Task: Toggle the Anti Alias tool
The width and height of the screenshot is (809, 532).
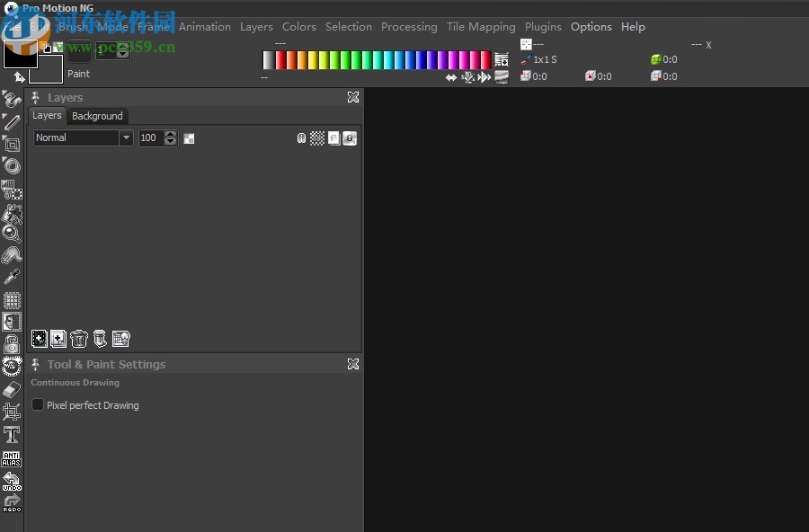Action: (12, 458)
